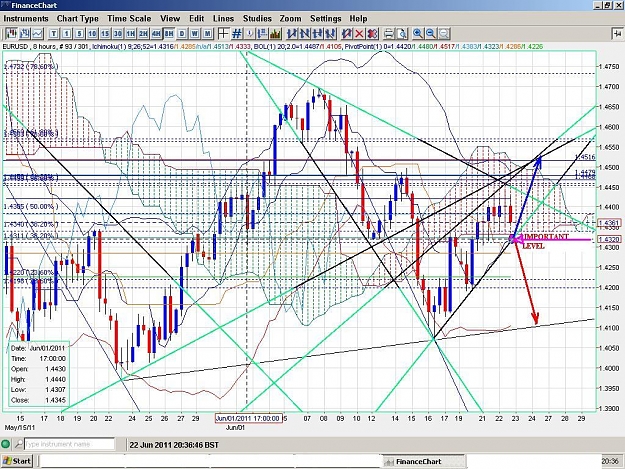Open the Time Scale menu
The width and height of the screenshot is (625, 469).
[x=129, y=18]
